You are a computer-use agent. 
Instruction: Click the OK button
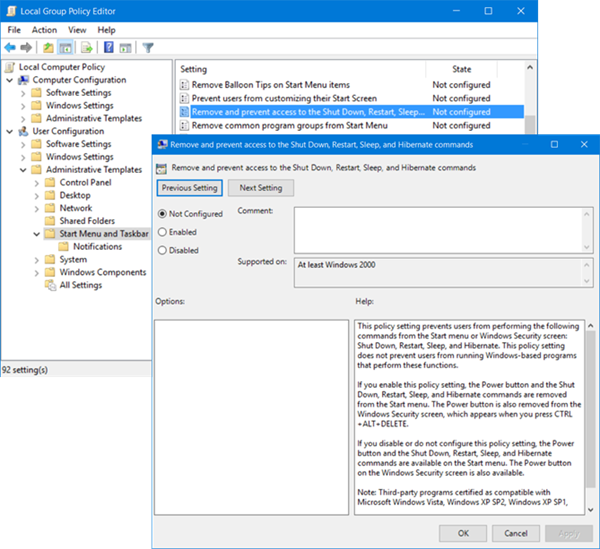pos(463,533)
